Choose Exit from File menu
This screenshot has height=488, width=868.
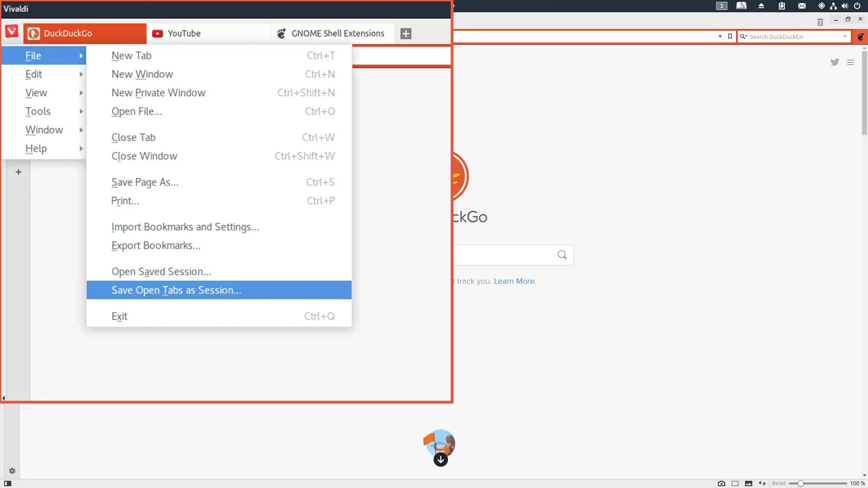(219, 316)
